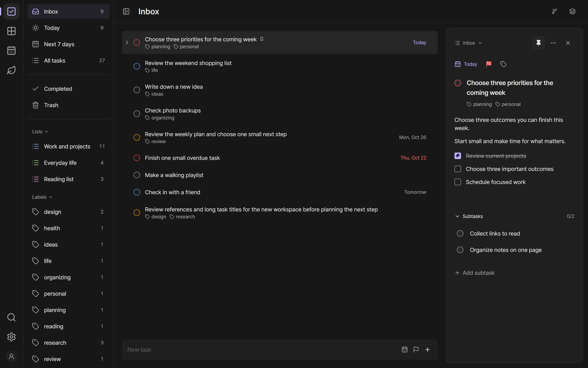
Task: Open sort options icon in the header
Action: coord(554,11)
